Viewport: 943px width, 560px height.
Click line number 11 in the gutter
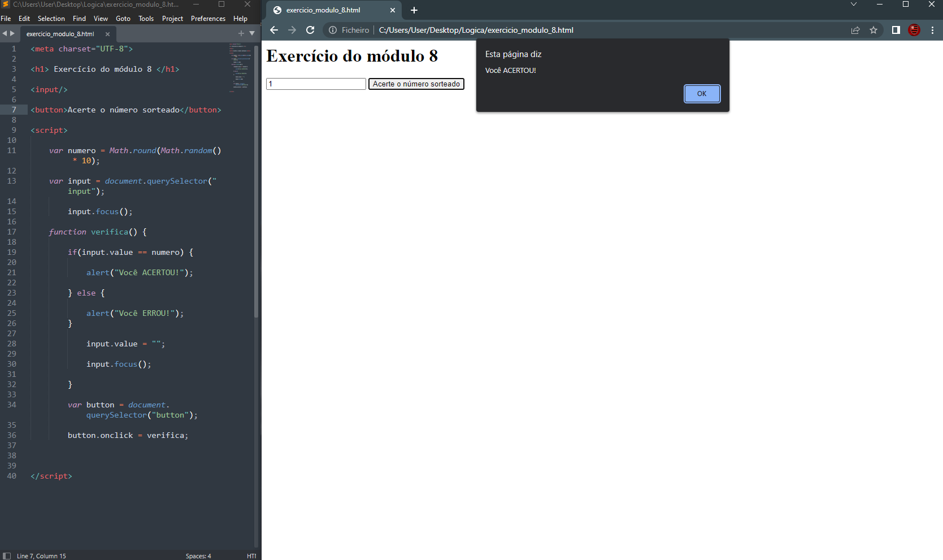coord(12,150)
